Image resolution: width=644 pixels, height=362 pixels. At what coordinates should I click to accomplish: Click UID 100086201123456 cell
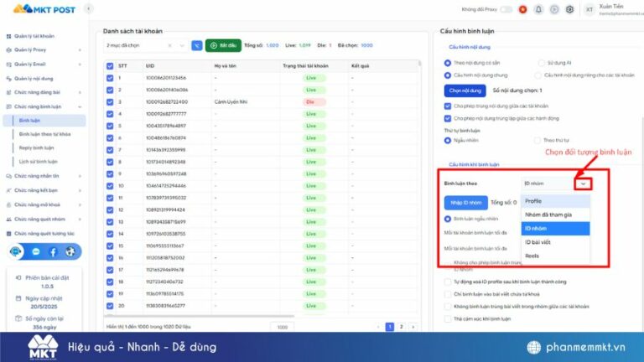pos(166,78)
